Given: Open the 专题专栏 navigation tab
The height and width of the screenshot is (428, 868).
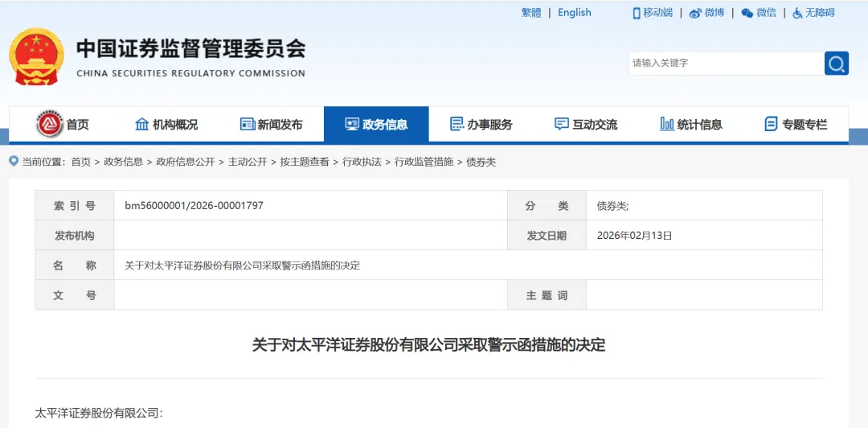Looking at the screenshot, I should point(796,124).
